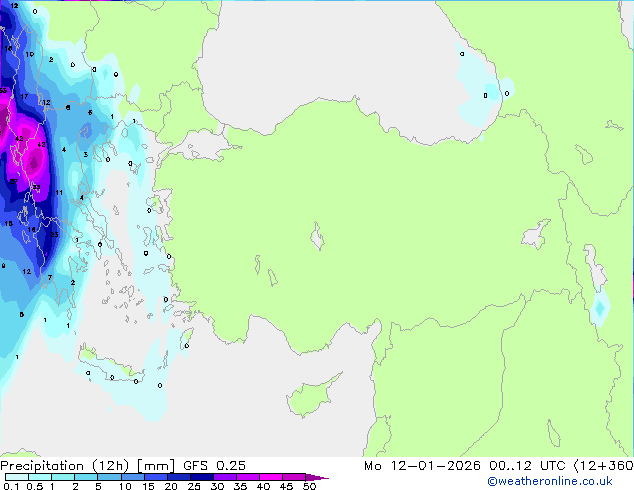The image size is (634, 490).
Task: Click the 20–25 mm legend color box
Action: point(179,477)
